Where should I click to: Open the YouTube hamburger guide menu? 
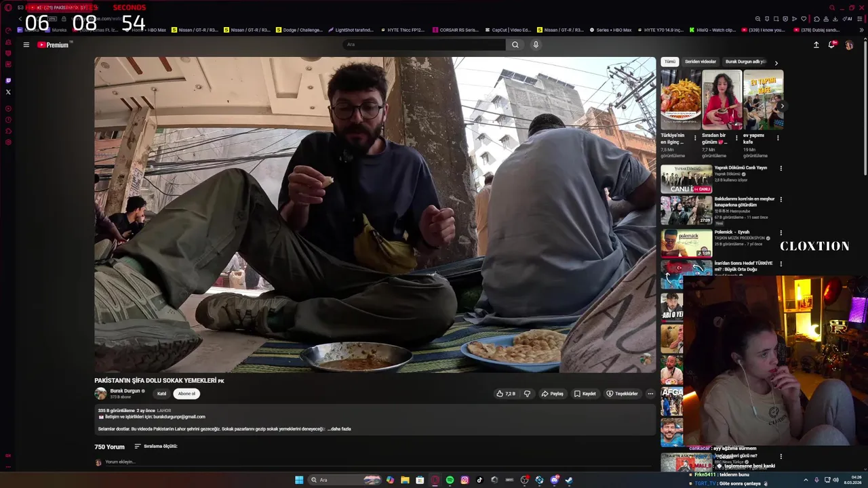point(26,45)
